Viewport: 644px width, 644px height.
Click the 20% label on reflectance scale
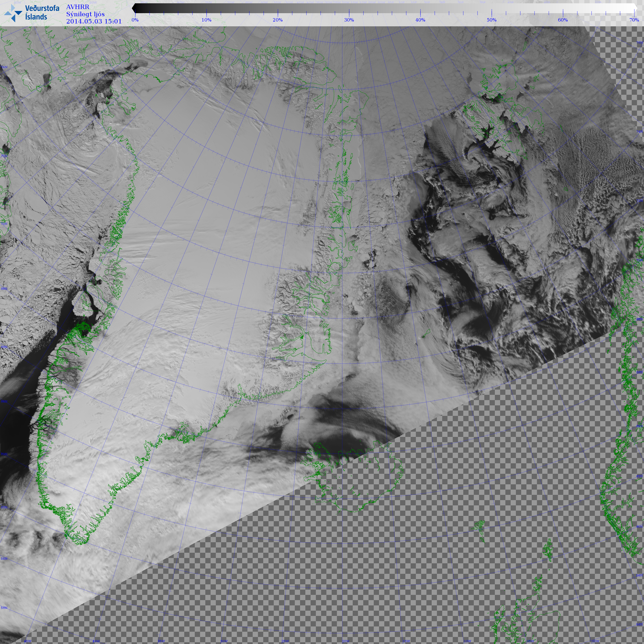[278, 20]
